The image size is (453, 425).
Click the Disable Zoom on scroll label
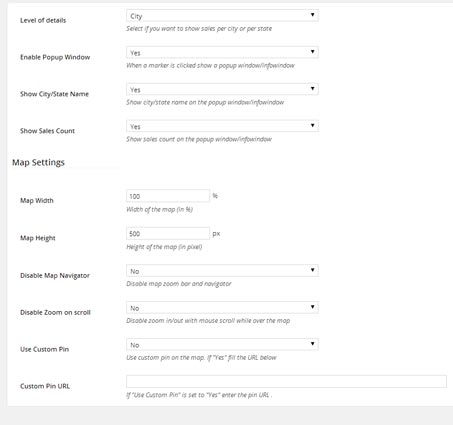(55, 313)
